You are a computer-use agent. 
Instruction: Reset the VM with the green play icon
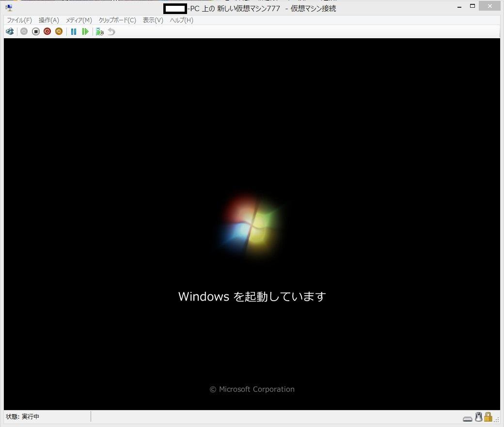tap(85, 31)
